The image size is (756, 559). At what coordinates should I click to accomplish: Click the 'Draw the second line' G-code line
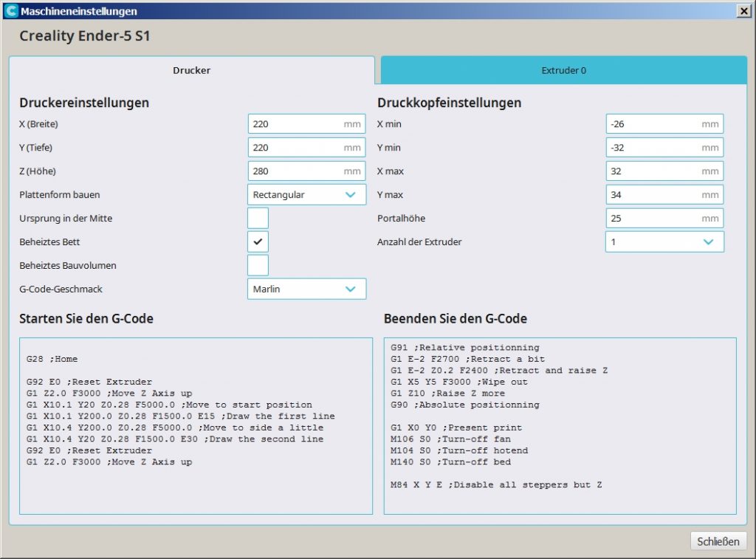[x=175, y=439]
